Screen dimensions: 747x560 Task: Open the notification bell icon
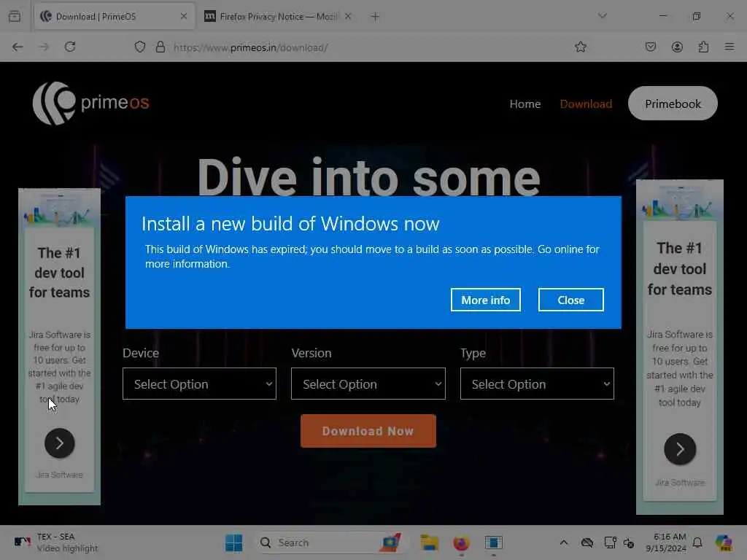[697, 542]
